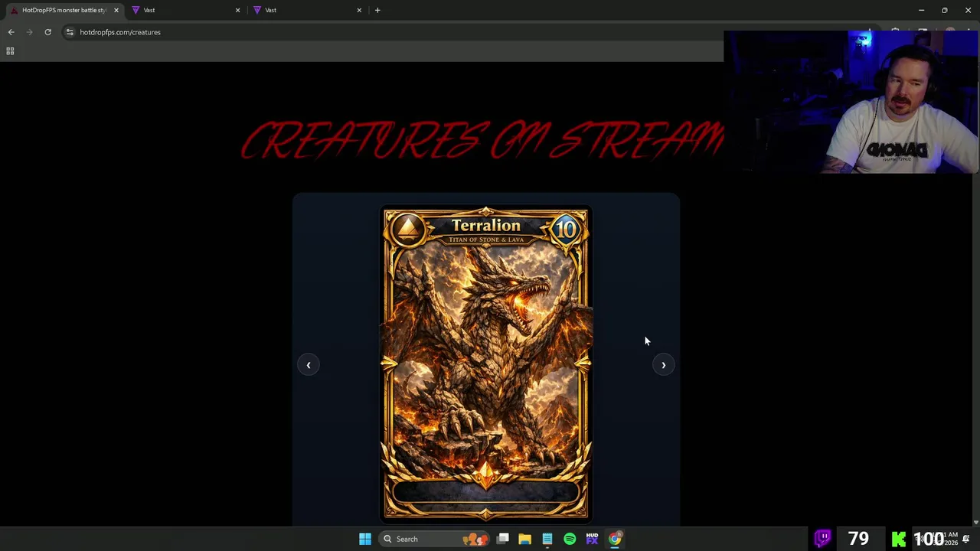
Task: Open Task View from the taskbar
Action: pos(503,539)
